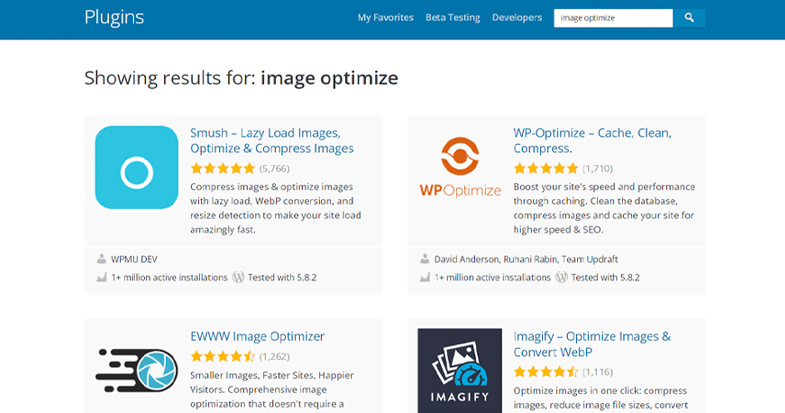Click the author icon beside David Anderson
Image resolution: width=785 pixels, height=413 pixels.
425,259
